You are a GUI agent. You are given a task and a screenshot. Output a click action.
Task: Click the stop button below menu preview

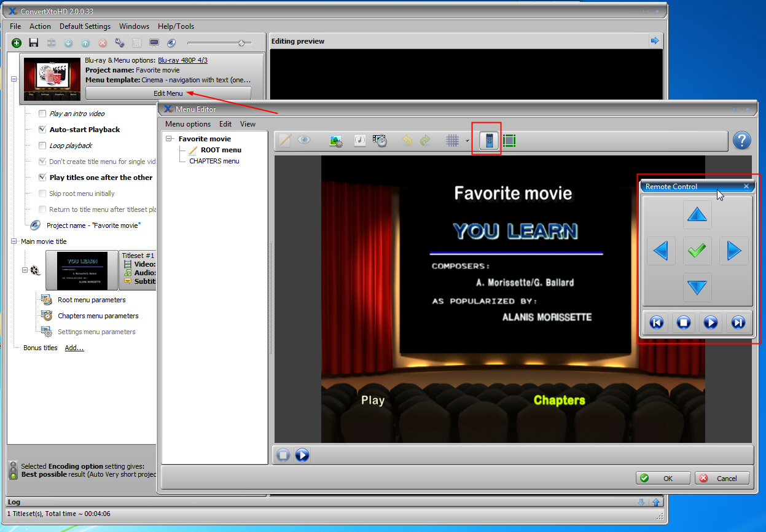click(283, 455)
